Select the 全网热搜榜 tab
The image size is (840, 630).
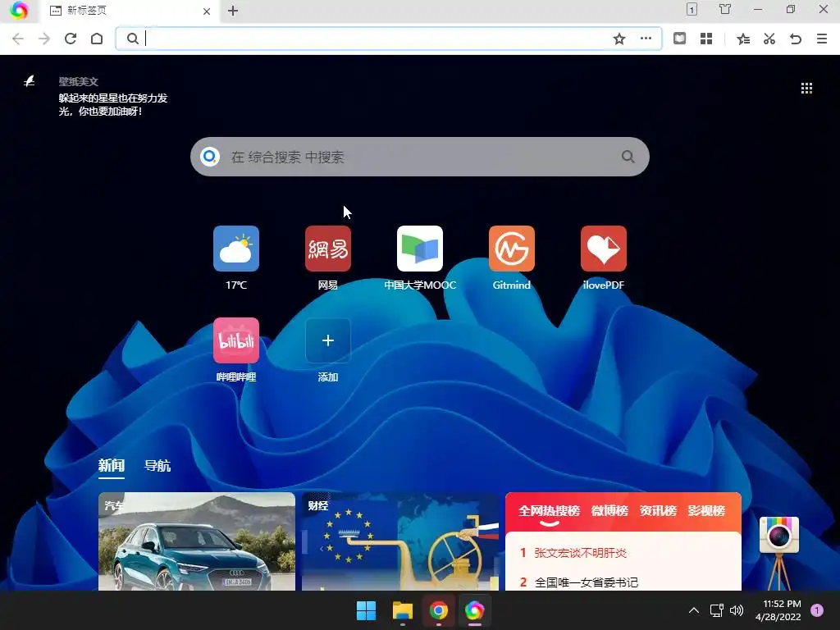click(549, 510)
